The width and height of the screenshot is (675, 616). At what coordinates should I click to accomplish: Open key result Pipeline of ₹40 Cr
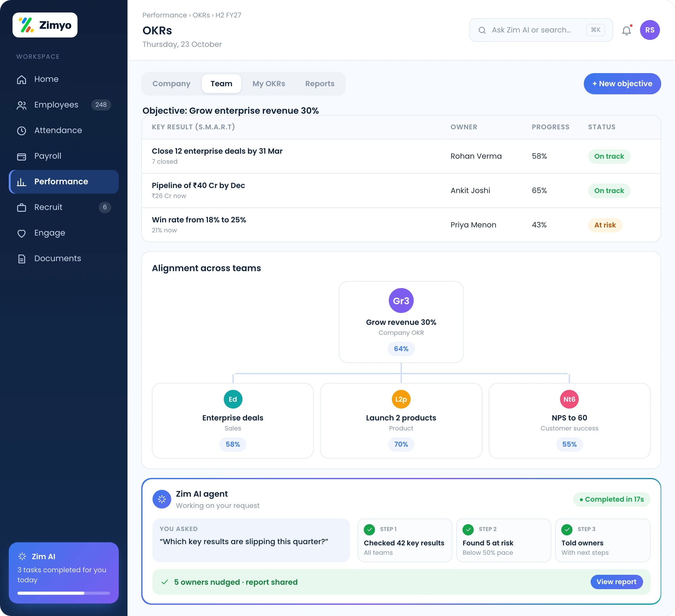(401, 191)
